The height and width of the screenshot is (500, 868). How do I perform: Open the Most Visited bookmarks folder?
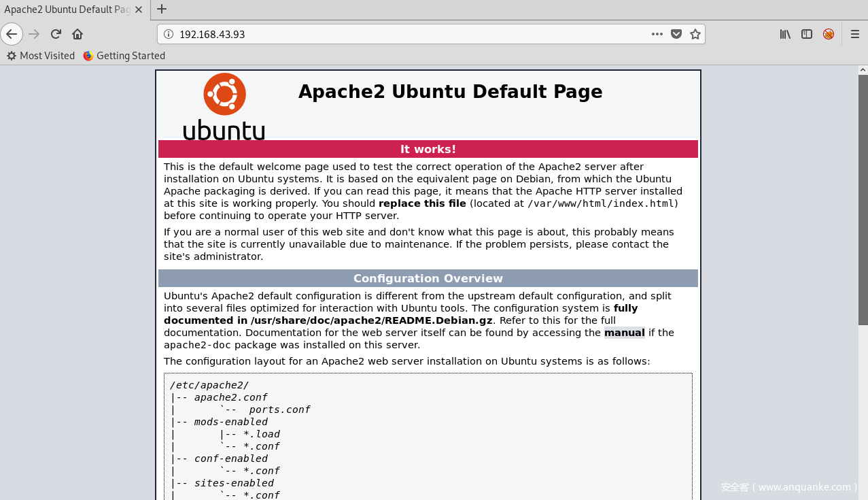[x=41, y=56]
